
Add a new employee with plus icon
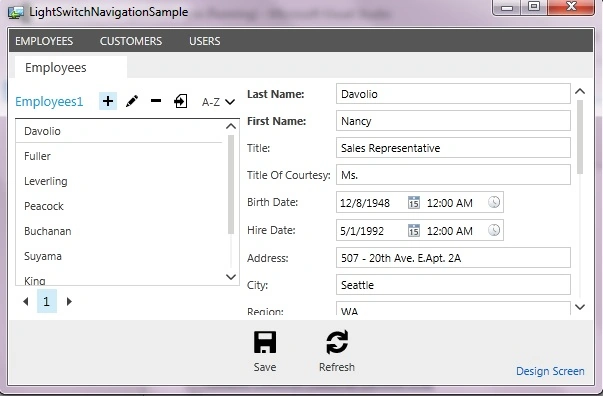pyautogui.click(x=108, y=101)
